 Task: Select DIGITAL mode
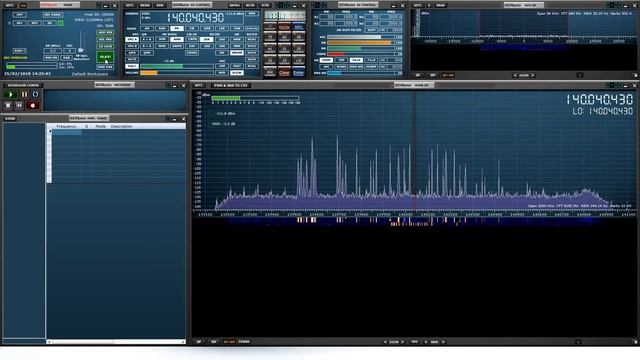pos(252,29)
